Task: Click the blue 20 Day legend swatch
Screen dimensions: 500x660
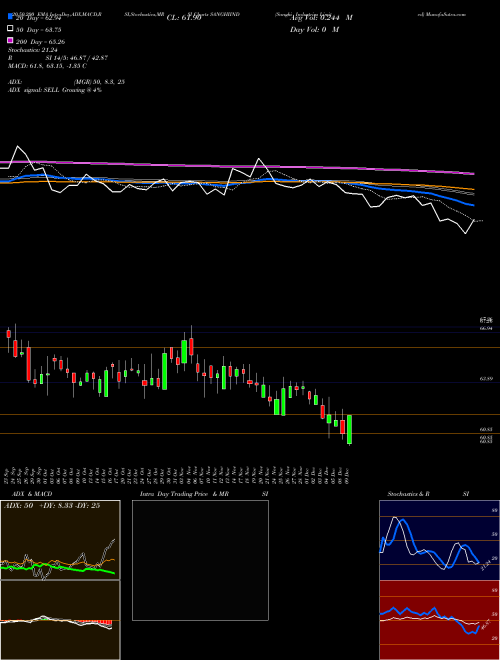Action: [10, 17]
